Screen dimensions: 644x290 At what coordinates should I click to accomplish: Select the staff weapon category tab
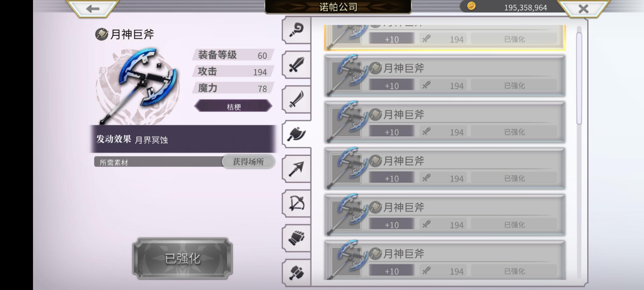296,30
